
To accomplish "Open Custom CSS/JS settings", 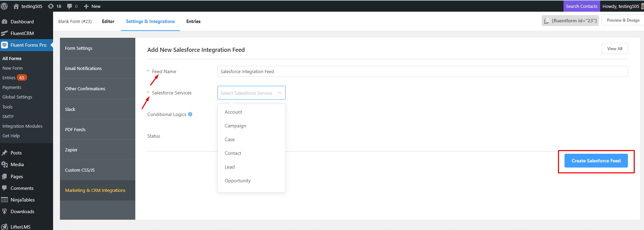I will [98, 170].
